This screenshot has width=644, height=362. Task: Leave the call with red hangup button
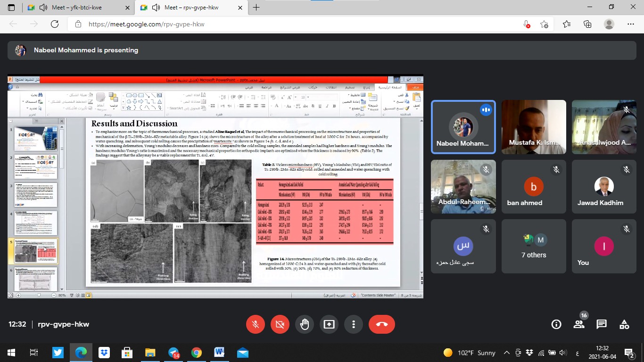click(382, 324)
